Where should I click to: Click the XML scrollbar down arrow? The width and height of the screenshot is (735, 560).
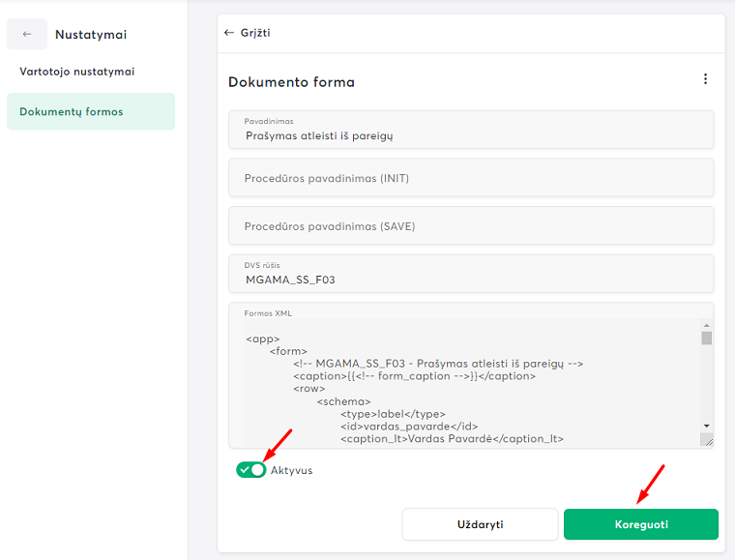point(706,426)
